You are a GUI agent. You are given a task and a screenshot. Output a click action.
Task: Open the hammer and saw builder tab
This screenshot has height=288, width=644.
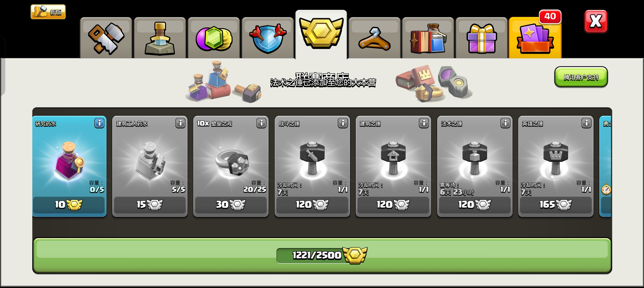click(x=106, y=38)
